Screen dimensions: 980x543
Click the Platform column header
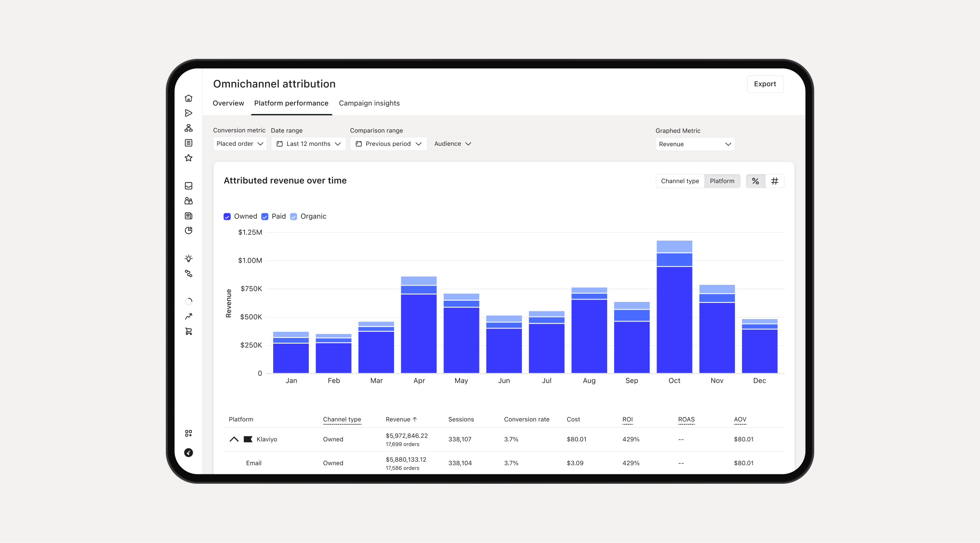(x=241, y=419)
